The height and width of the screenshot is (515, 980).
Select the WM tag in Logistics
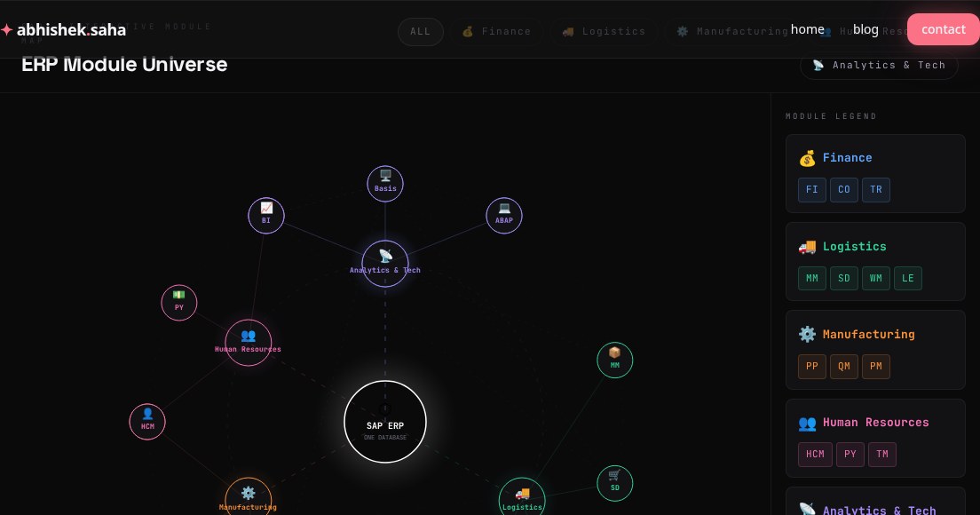coord(875,278)
